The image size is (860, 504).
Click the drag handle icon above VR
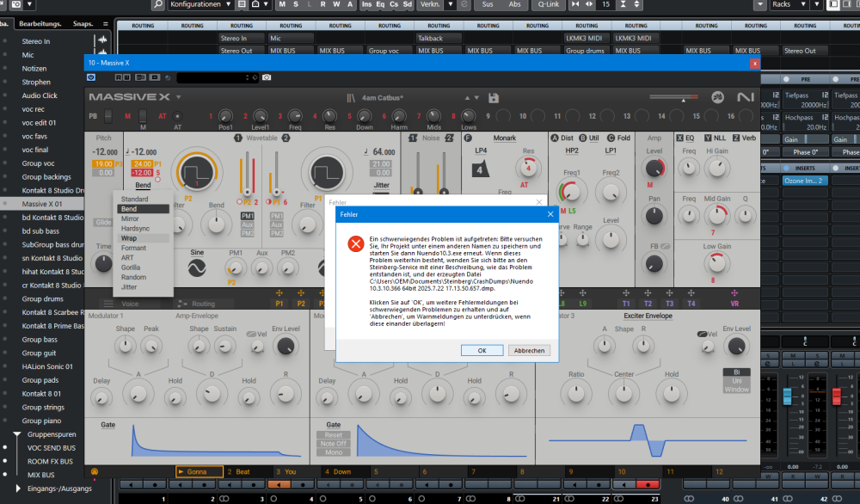pyautogui.click(x=734, y=293)
